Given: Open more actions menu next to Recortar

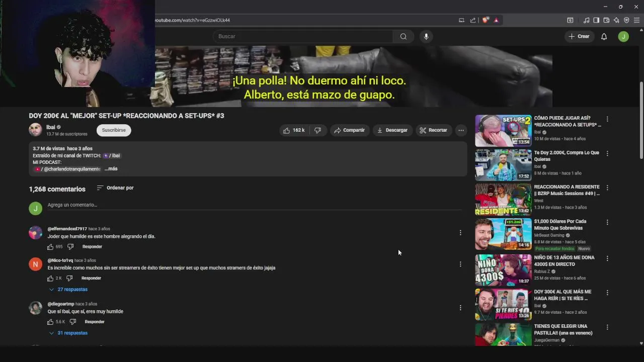Looking at the screenshot, I should (x=461, y=130).
